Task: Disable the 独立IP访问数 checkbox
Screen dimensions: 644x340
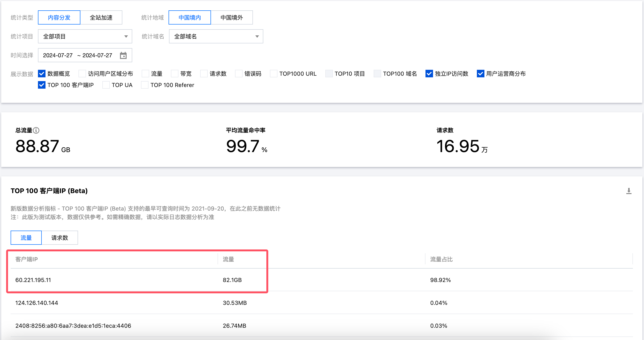Action: click(x=429, y=74)
